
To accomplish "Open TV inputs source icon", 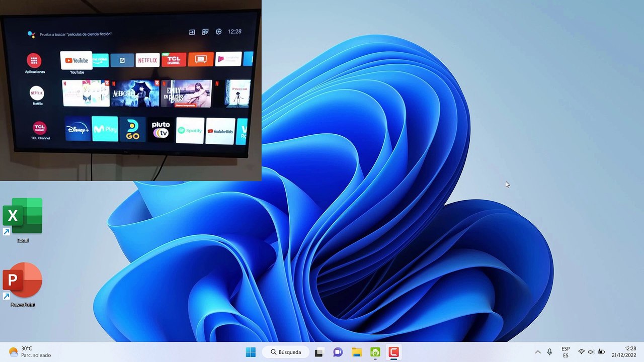I will point(192,32).
